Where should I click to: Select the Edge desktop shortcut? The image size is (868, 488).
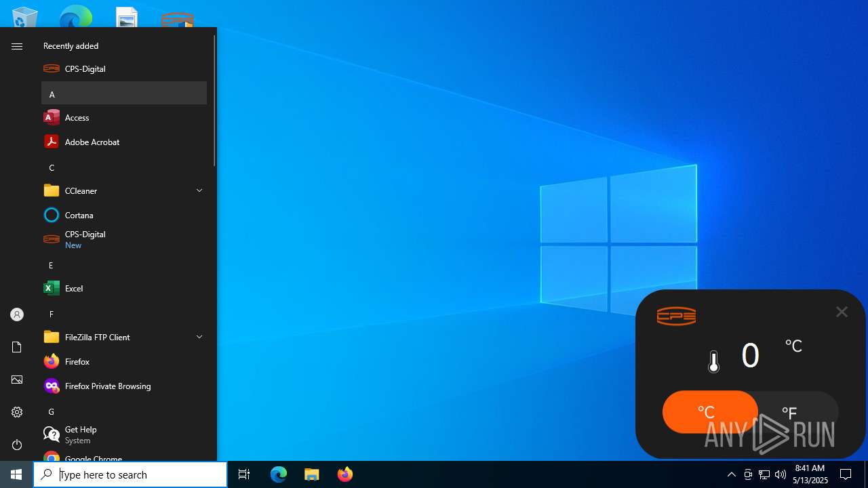(75, 16)
